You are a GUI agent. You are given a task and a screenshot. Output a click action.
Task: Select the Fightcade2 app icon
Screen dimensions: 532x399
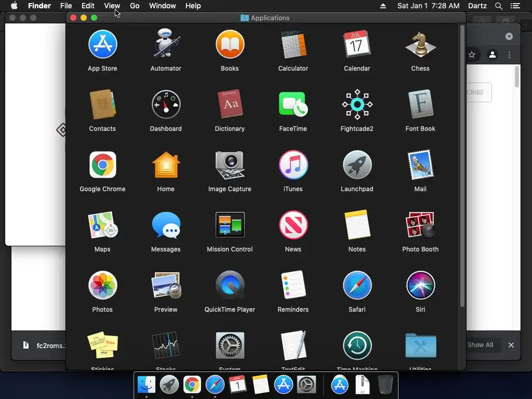coord(357,104)
